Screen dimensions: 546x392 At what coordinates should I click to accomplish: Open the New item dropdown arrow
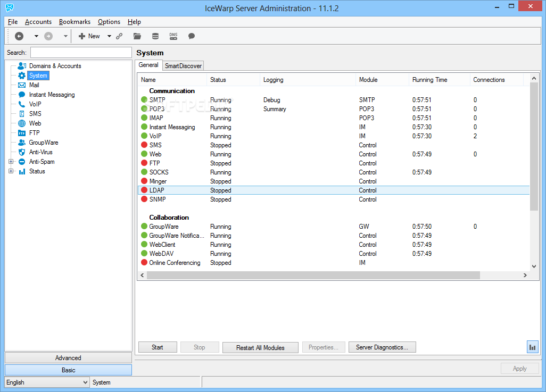click(x=109, y=36)
